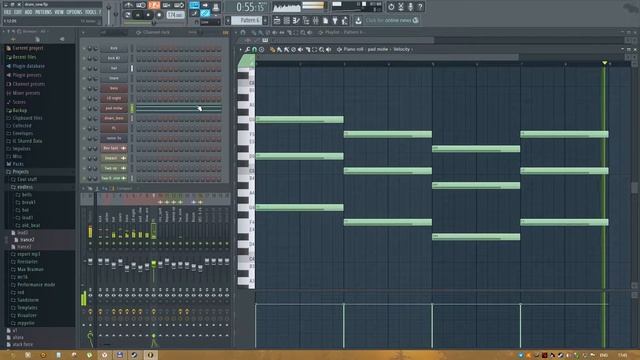This screenshot has height=360, width=640.
Task: Open the OPTIONS menu
Action: pos(74,12)
